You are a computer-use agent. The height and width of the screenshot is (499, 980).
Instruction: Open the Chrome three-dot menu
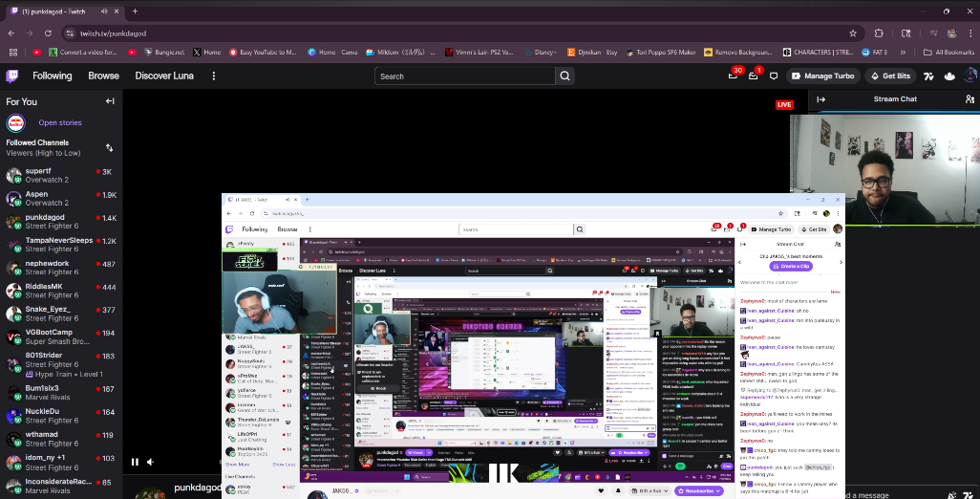[x=970, y=33]
